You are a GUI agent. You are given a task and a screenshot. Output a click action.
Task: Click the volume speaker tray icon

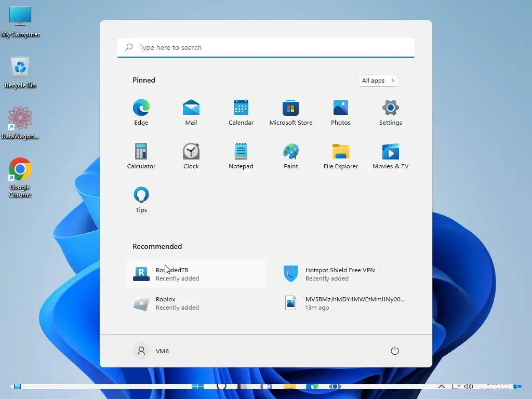[469, 387]
